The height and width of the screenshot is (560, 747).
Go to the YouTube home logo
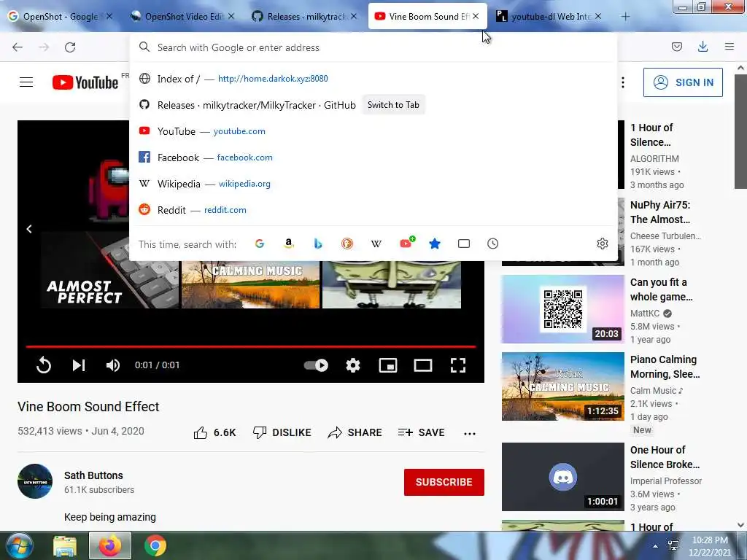85,82
